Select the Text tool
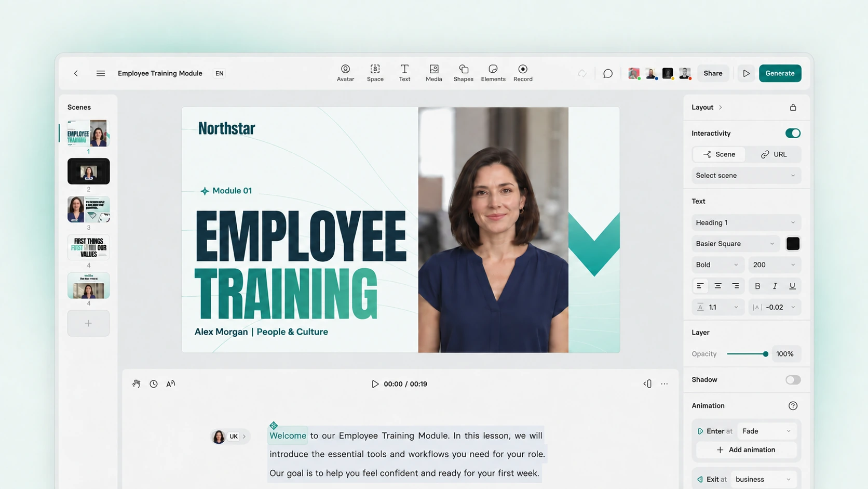Screen dimensions: 868x489 pos(404,73)
